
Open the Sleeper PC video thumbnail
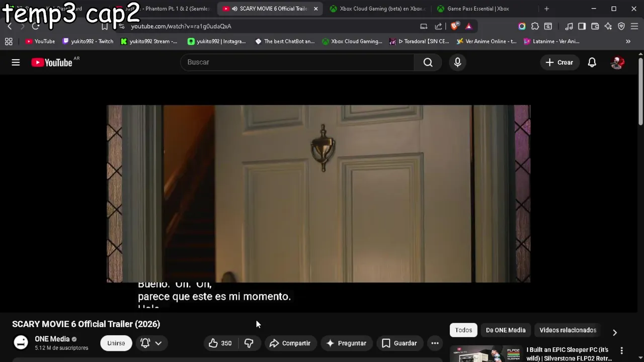coord(486,353)
